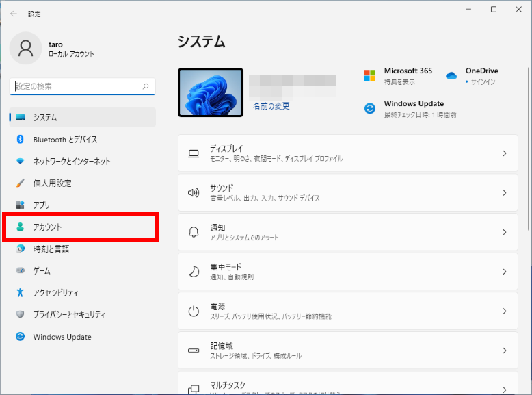The image size is (532, 395).
Task: Expand 通知 row chevron
Action: click(505, 232)
